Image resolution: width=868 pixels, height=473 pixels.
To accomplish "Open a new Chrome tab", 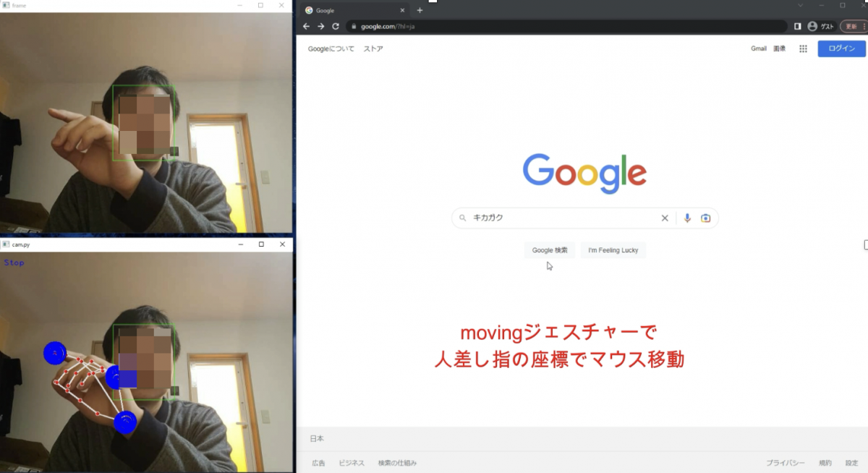I will click(x=420, y=10).
